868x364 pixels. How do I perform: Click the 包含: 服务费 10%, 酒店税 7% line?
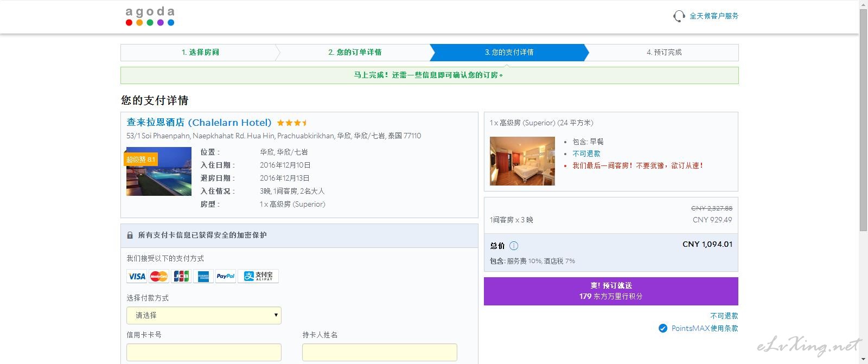click(x=532, y=261)
